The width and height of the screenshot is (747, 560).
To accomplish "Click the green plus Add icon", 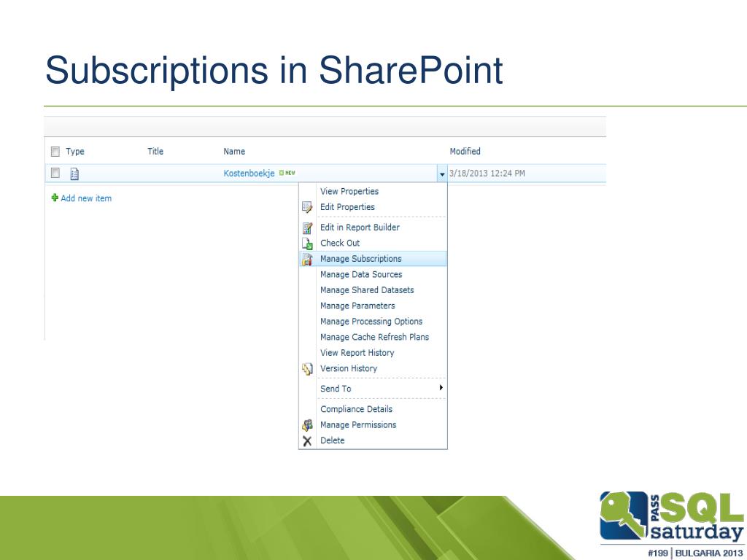I will tap(55, 198).
